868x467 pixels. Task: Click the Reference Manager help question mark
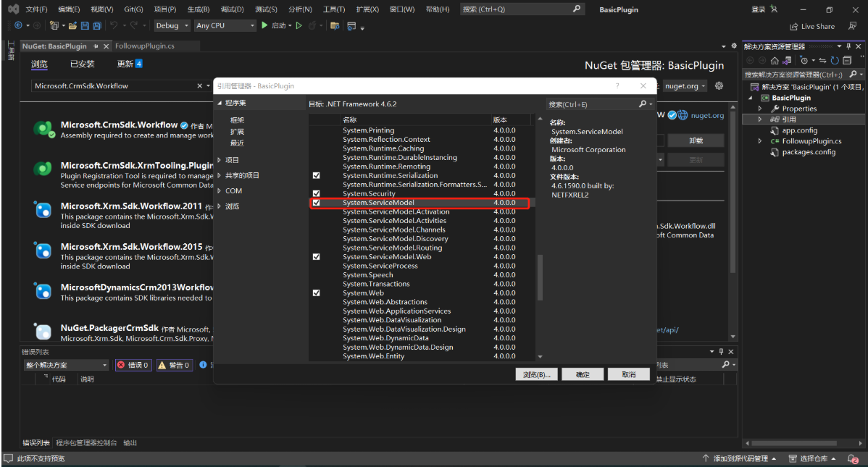click(617, 85)
